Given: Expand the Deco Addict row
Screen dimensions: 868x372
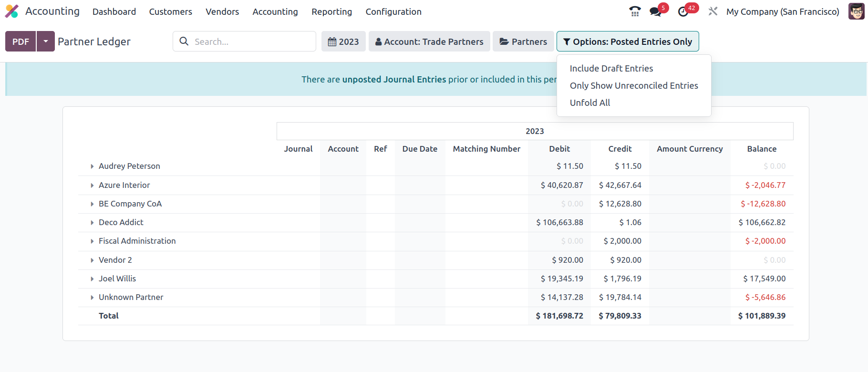Looking at the screenshot, I should [x=92, y=223].
